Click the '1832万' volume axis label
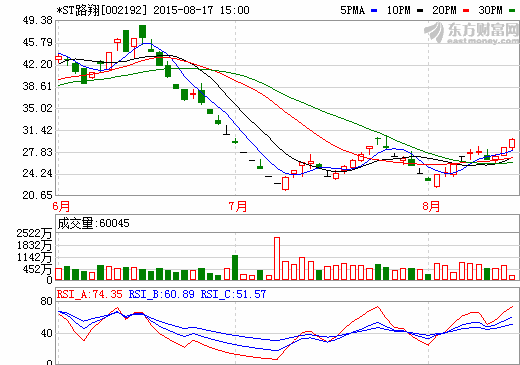The image size is (520, 365). point(34,245)
